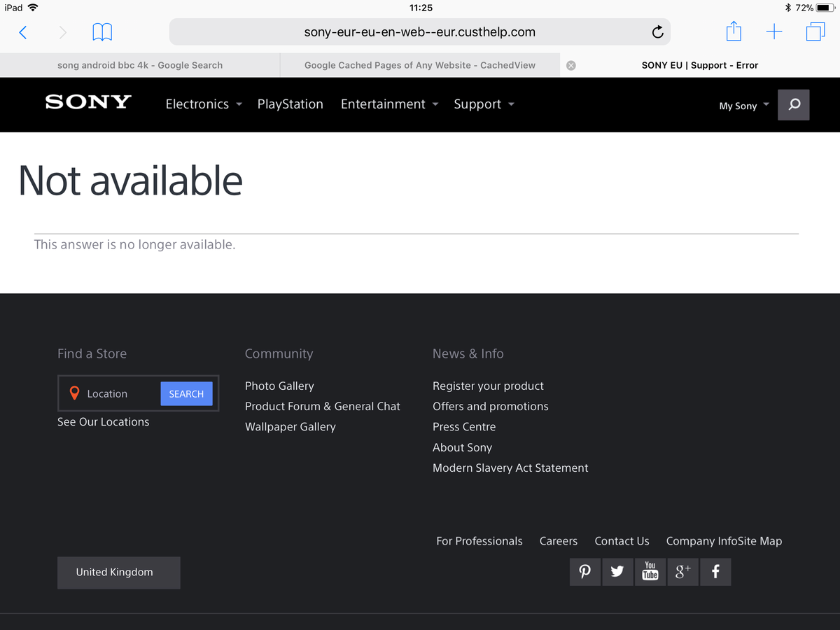Open Sony's Facebook page icon
The image size is (840, 630).
[x=715, y=572]
